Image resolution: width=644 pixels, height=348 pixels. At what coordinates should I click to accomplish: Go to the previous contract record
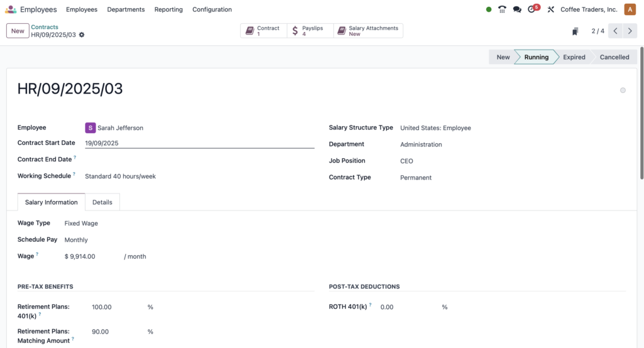[615, 31]
